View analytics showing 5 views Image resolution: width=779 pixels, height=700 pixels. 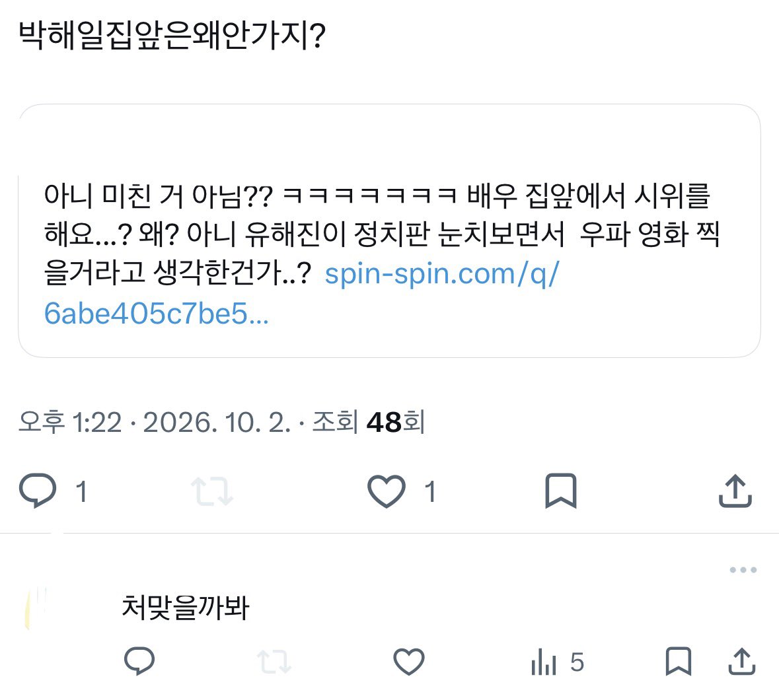tap(558, 662)
